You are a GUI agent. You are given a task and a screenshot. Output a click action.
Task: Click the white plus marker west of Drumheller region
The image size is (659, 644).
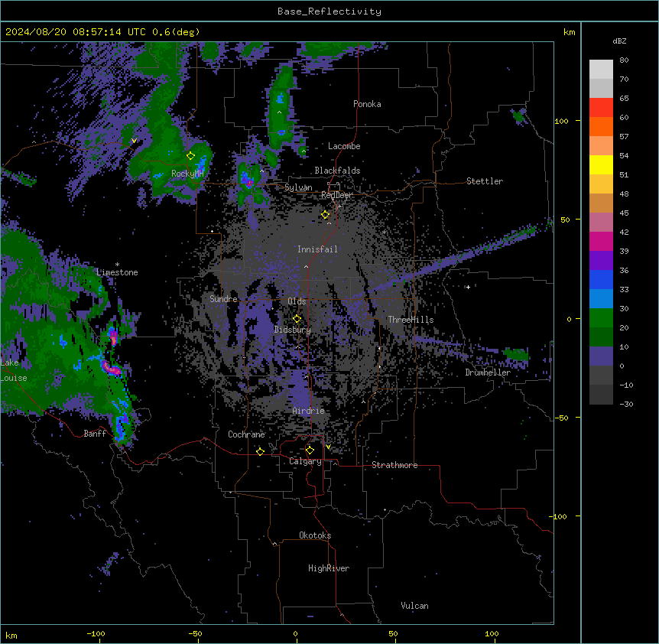click(468, 287)
